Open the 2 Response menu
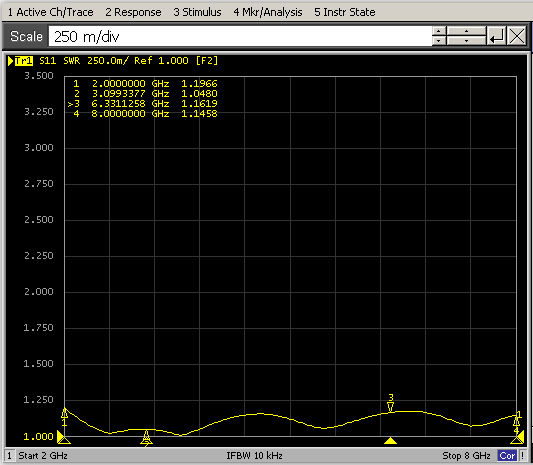This screenshot has height=465, width=533. pos(133,12)
